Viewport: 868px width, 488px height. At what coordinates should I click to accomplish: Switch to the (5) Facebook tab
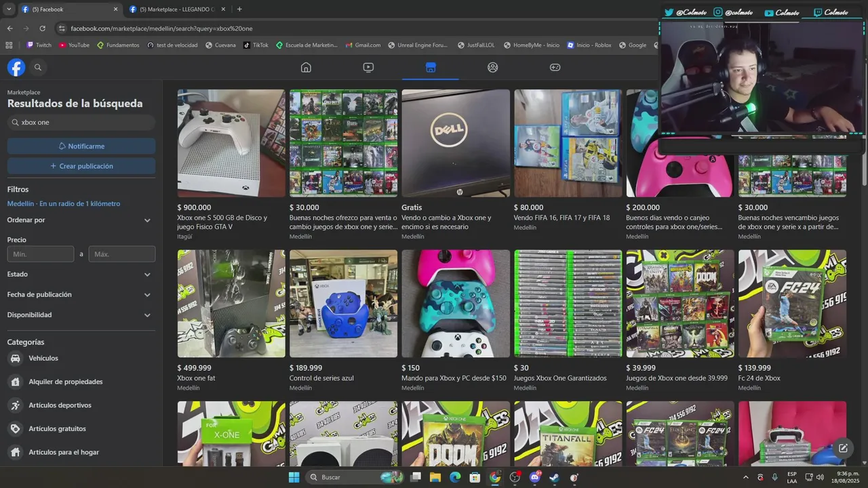click(x=69, y=9)
